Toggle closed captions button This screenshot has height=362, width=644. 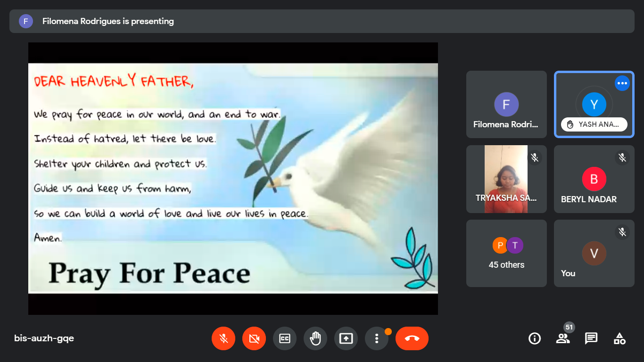click(285, 338)
